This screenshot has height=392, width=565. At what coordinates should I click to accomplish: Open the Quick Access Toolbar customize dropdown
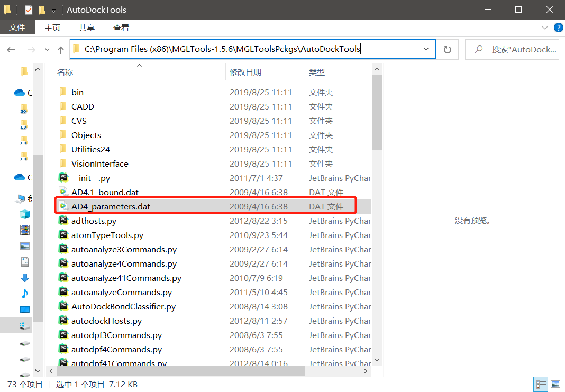coord(53,11)
